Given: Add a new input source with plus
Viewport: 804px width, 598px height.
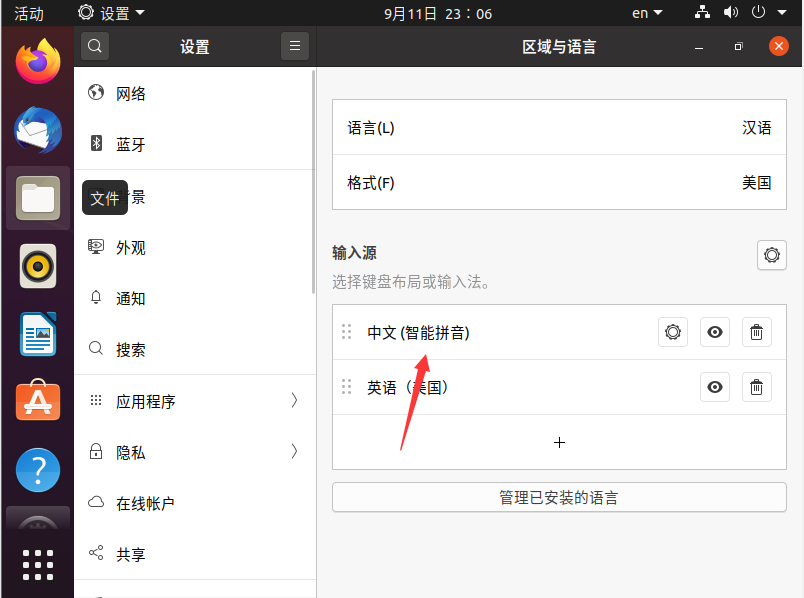Looking at the screenshot, I should click(x=559, y=442).
